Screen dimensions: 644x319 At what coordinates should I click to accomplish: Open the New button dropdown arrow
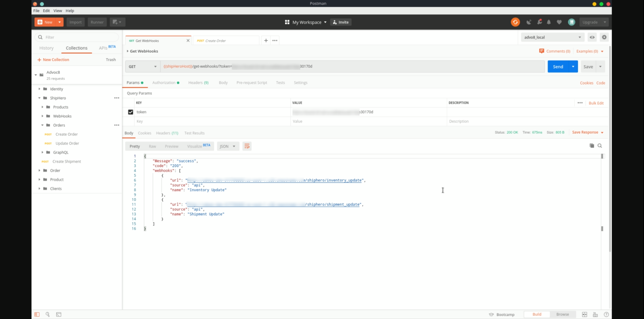tap(59, 22)
